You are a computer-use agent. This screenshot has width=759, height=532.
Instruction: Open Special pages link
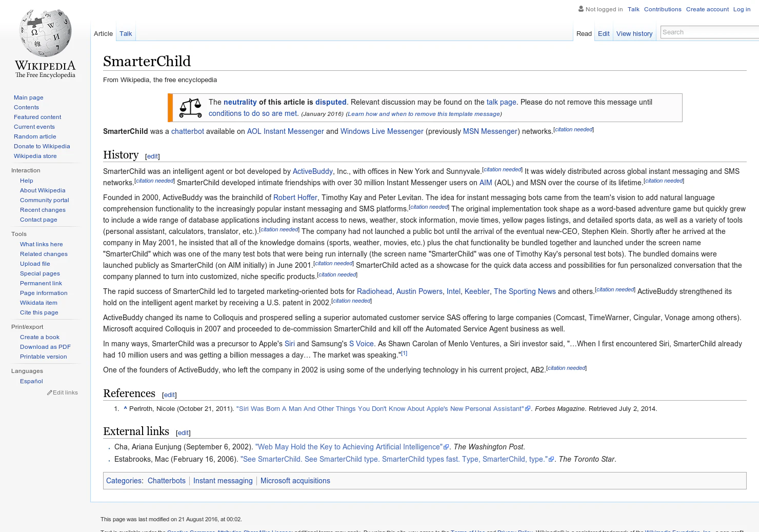pyautogui.click(x=40, y=273)
